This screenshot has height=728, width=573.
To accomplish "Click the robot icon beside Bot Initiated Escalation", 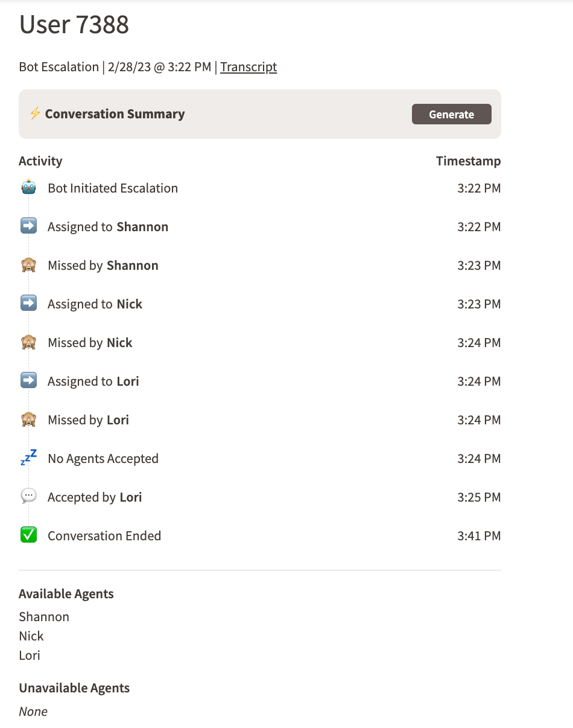I will click(28, 188).
